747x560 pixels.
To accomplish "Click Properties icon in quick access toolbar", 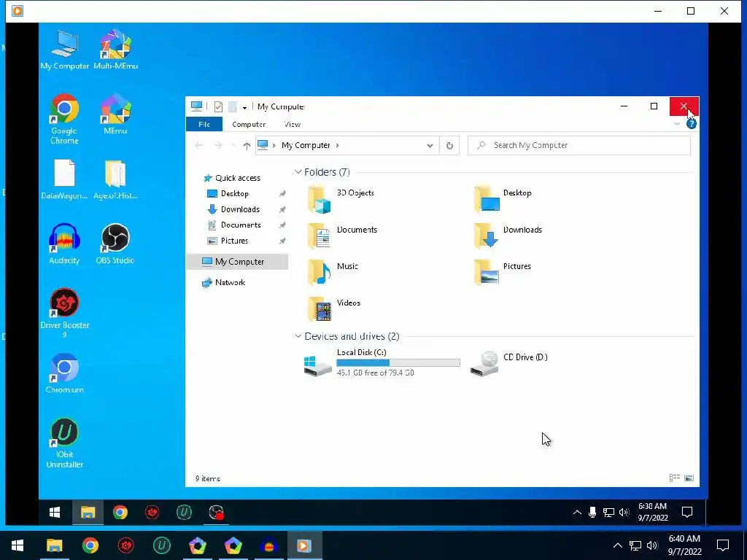I will [218, 106].
